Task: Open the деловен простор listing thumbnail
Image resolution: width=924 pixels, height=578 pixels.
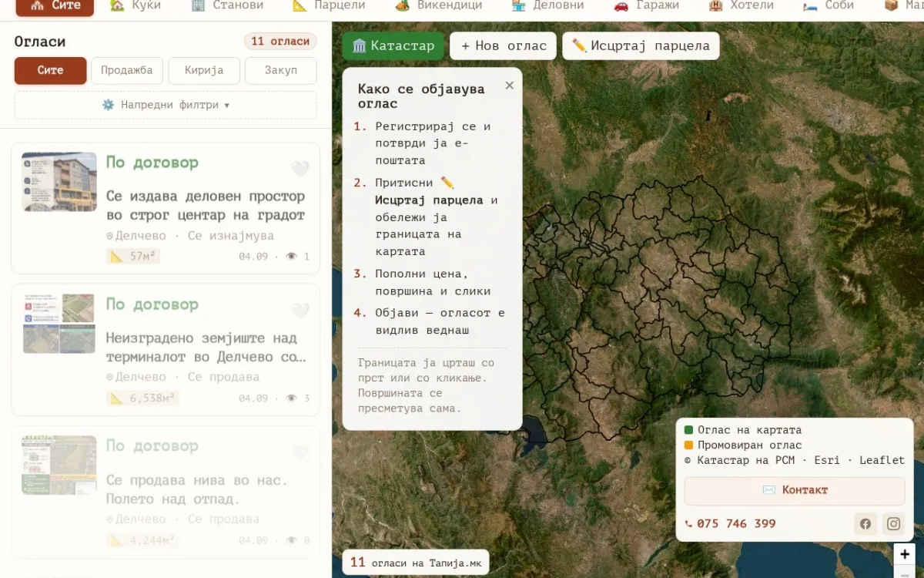Action: [59, 181]
